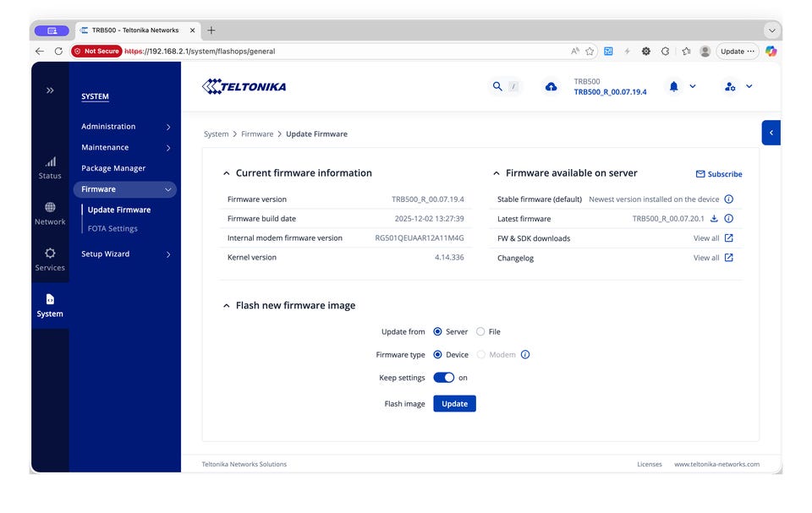812x513 pixels.
Task: Open a new browser tab
Action: point(211,30)
